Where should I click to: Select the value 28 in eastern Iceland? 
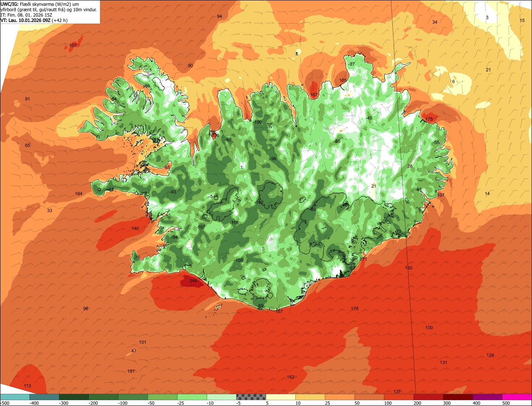(410, 166)
